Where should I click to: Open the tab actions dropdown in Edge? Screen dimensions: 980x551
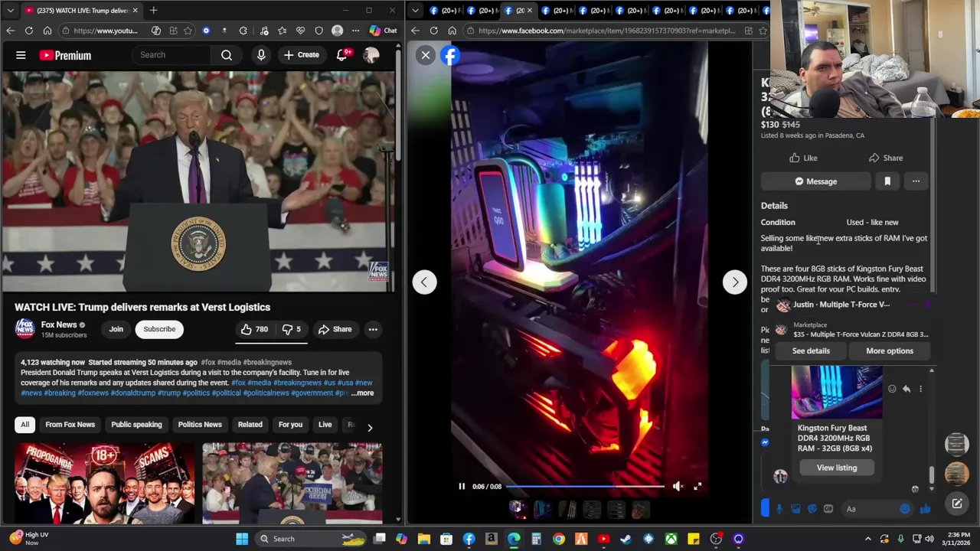10,11
